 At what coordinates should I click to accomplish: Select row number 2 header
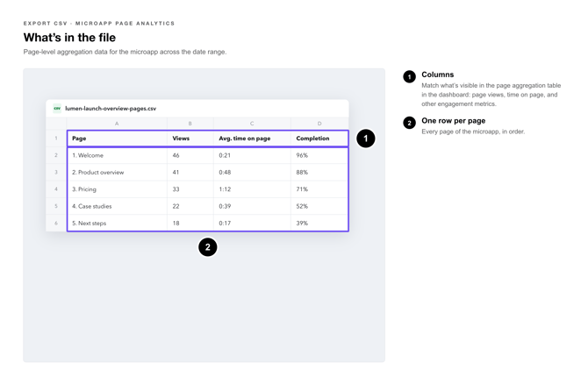[56, 155]
